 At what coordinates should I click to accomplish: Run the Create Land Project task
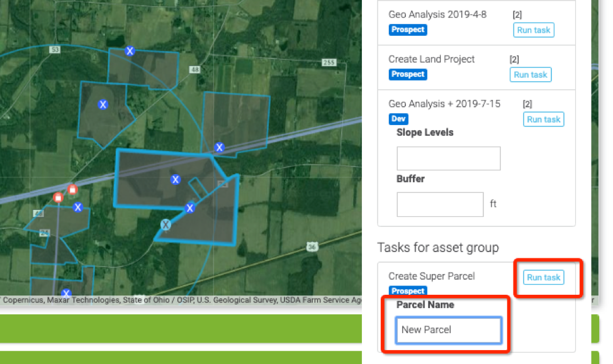point(530,75)
